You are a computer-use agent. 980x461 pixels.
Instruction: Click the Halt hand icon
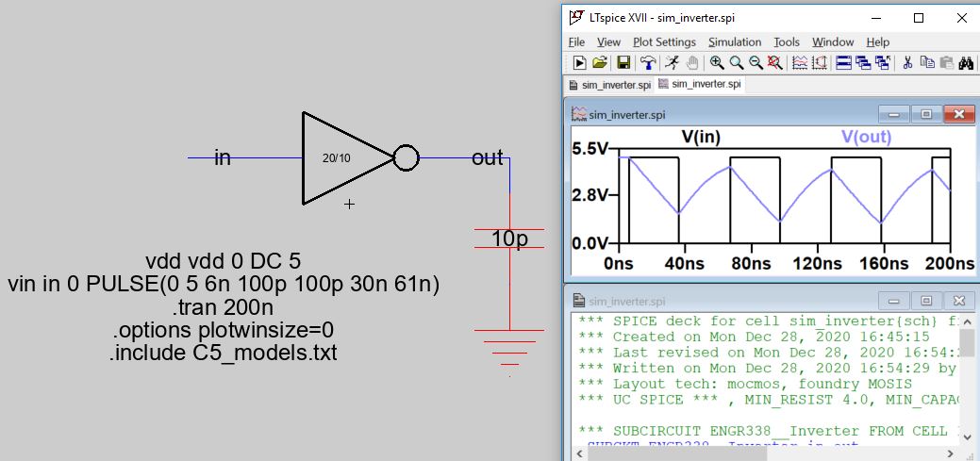tap(692, 62)
